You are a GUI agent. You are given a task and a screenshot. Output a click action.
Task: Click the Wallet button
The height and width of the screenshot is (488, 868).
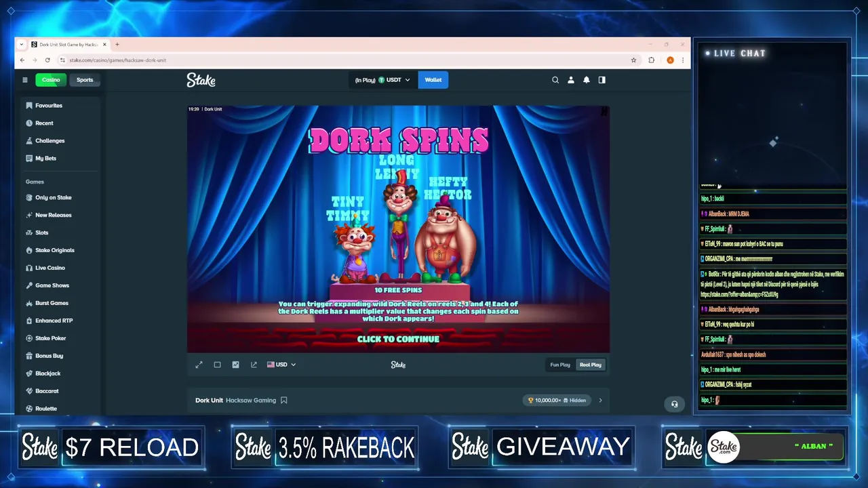tap(433, 80)
